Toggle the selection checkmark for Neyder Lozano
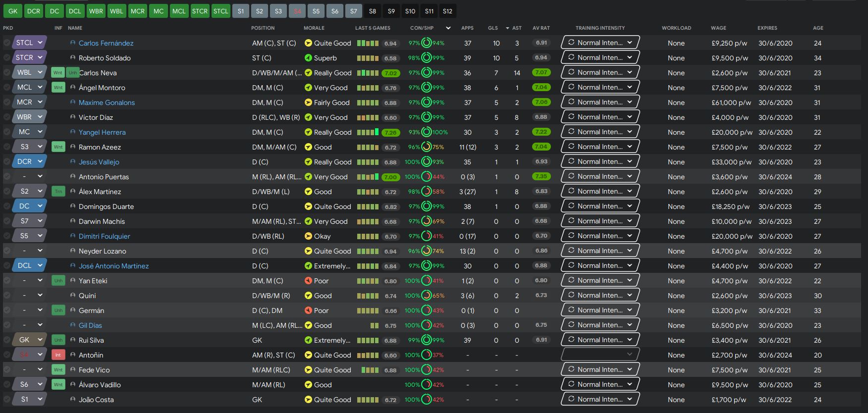 tap(7, 251)
